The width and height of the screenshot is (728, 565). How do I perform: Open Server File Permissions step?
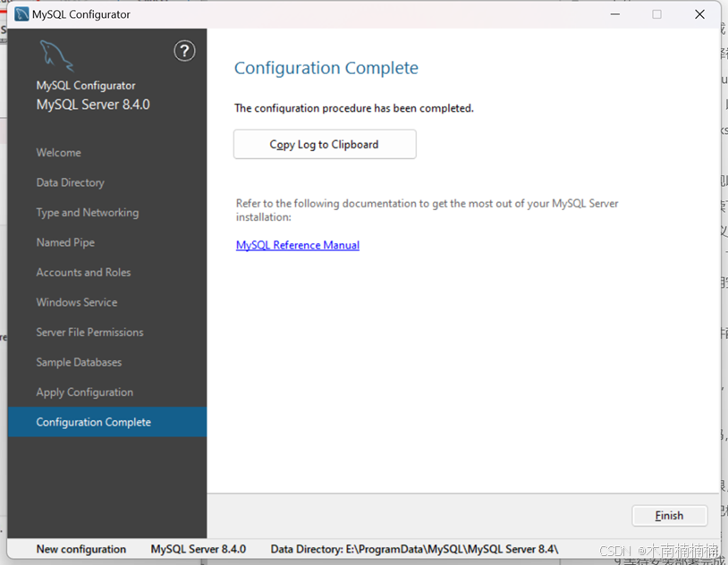[x=90, y=333]
